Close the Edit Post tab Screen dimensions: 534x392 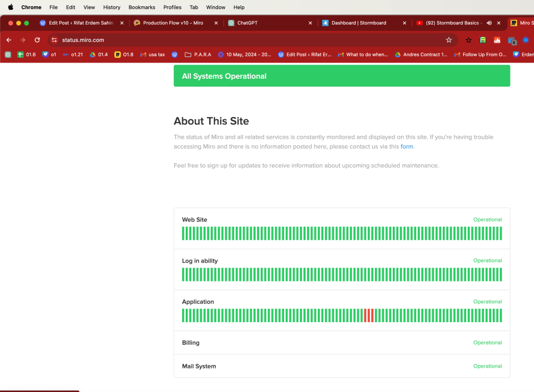click(x=122, y=23)
